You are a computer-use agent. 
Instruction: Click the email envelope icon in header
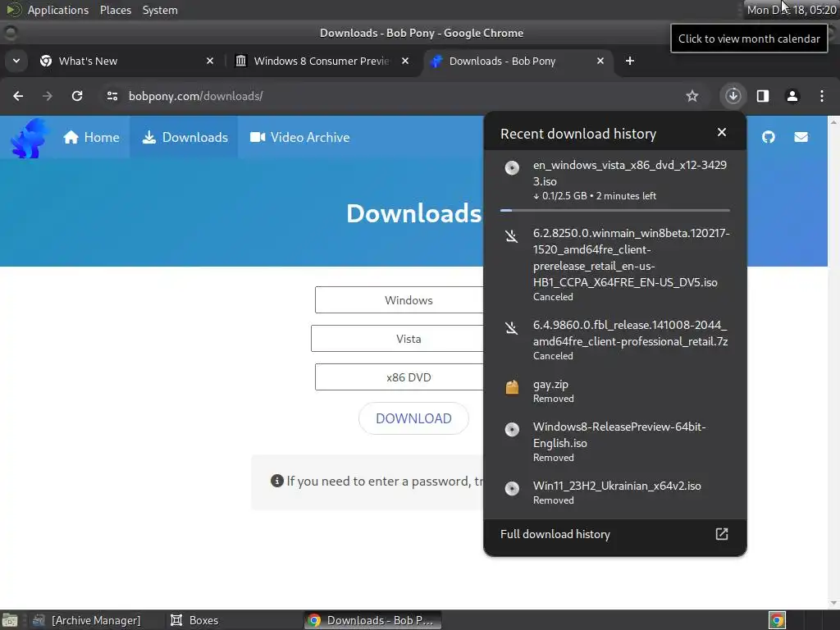coord(801,137)
